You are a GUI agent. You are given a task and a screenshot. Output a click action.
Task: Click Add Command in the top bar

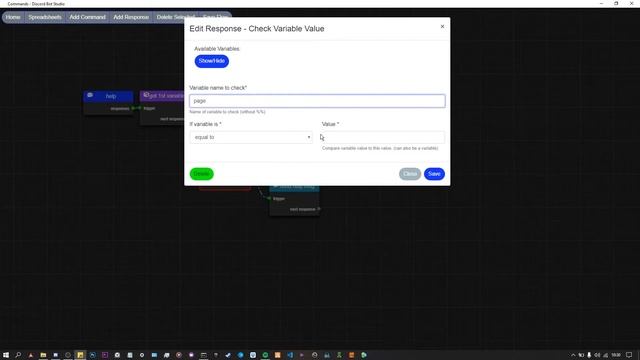click(87, 17)
